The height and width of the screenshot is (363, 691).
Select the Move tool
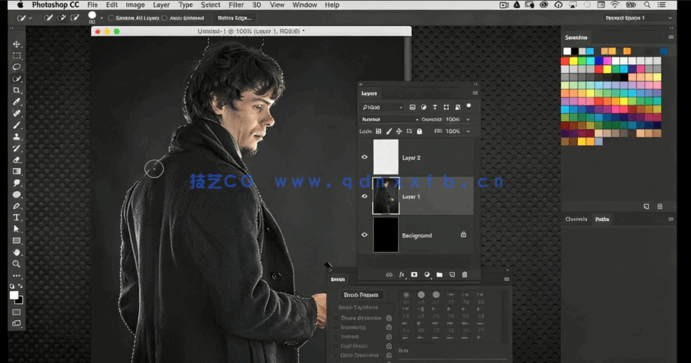pos(16,44)
